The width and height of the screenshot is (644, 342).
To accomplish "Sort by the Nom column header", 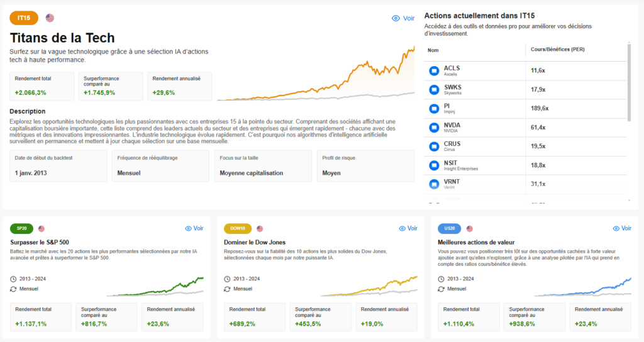I will tap(433, 50).
